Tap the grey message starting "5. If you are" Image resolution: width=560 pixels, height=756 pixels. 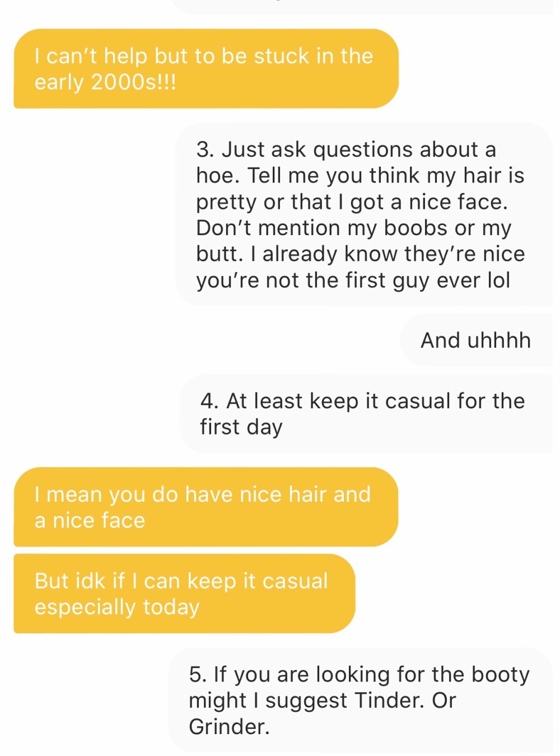(360, 700)
